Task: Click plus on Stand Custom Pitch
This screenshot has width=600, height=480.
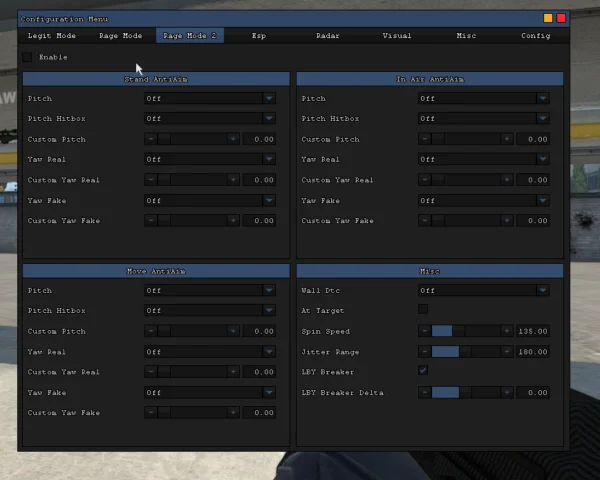Action: click(x=233, y=139)
